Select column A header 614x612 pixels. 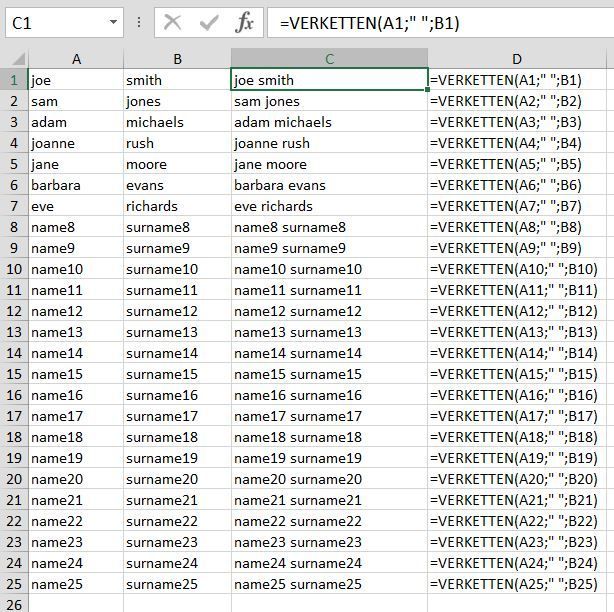tap(76, 59)
